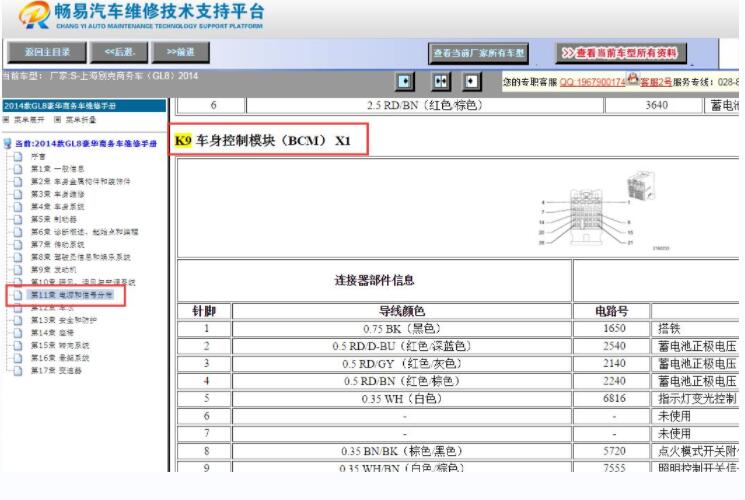Click 当前车型 厂家:S-上海别克商务车 (GL8) 2014 text
The height and width of the screenshot is (500, 745).
pyautogui.click(x=100, y=76)
